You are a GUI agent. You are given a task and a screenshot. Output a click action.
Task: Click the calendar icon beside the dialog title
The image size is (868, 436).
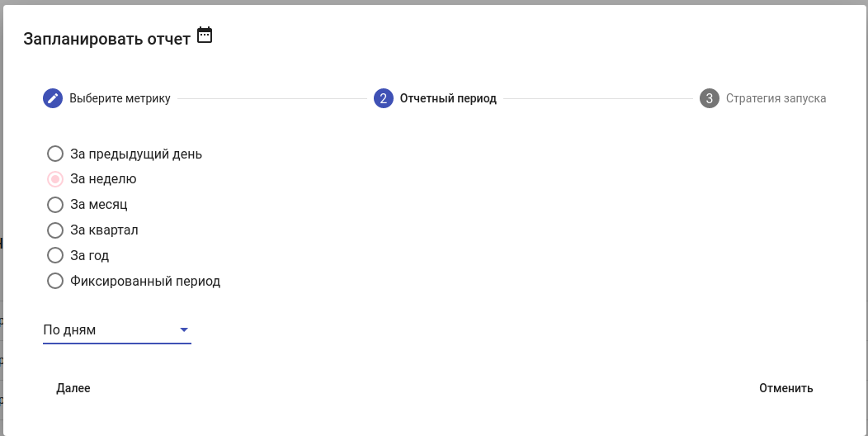205,36
